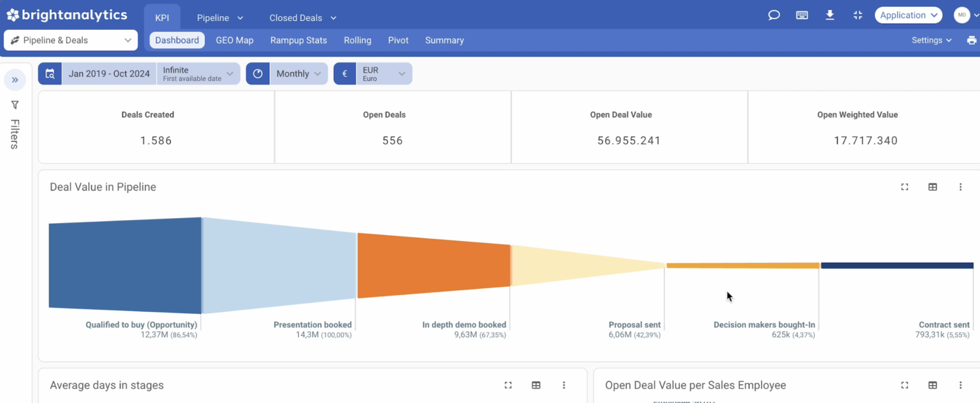Click the clock icon beside the Monthly selector

[258, 73]
